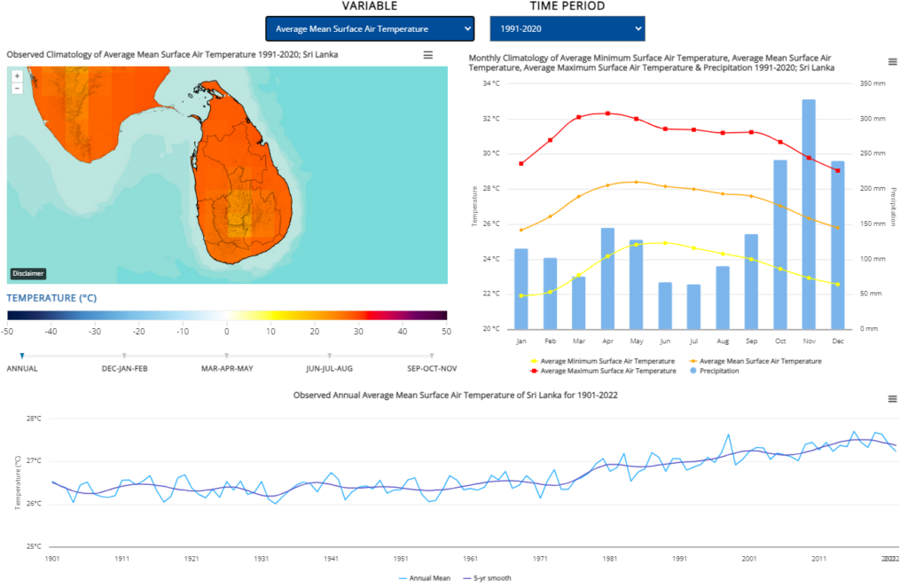The height and width of the screenshot is (588, 908).
Task: Expand the Time Period 1991-2020 dropdown
Action: (x=567, y=28)
